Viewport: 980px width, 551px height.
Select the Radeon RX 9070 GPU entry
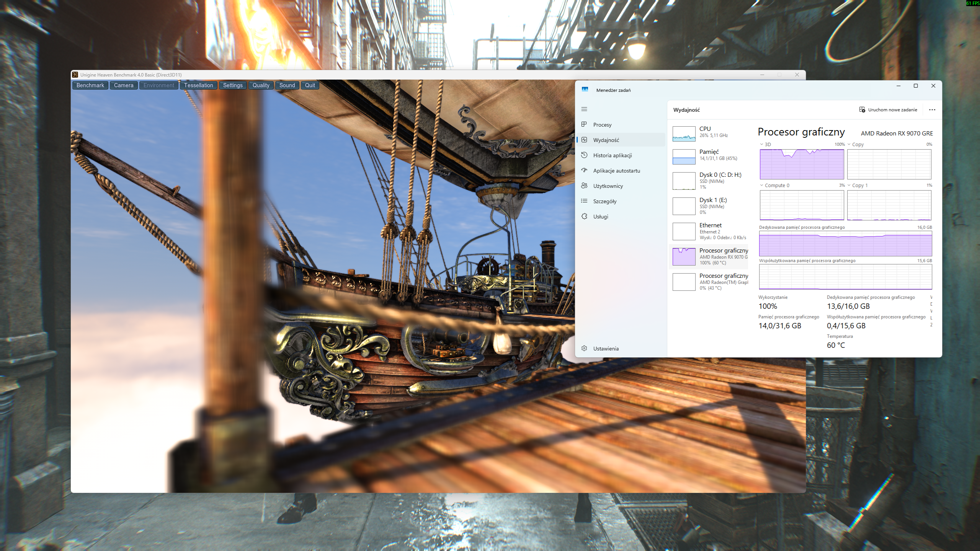[708, 256]
